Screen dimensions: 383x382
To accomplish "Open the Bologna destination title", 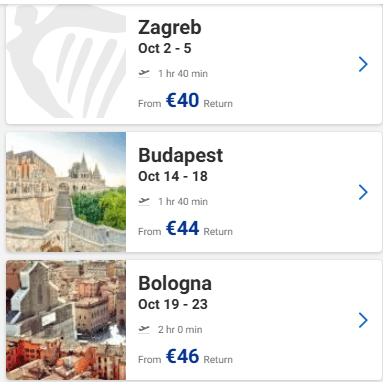I will pos(175,283).
